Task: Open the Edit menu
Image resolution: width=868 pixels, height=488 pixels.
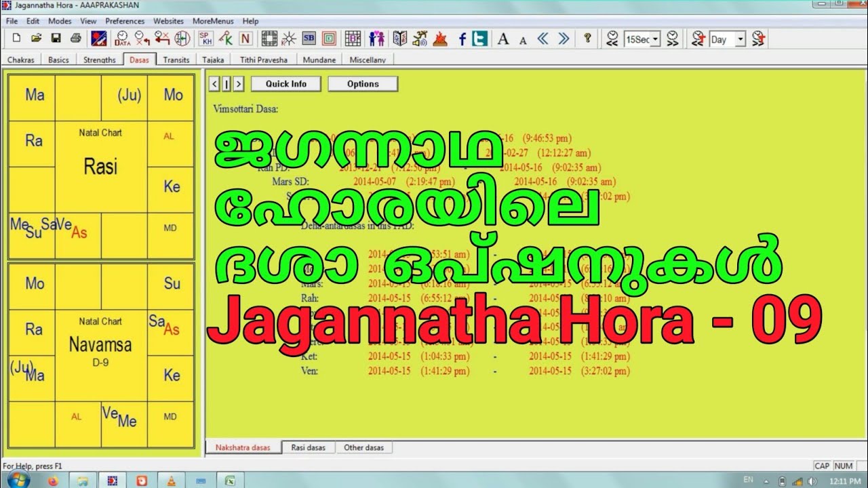Action: click(33, 21)
